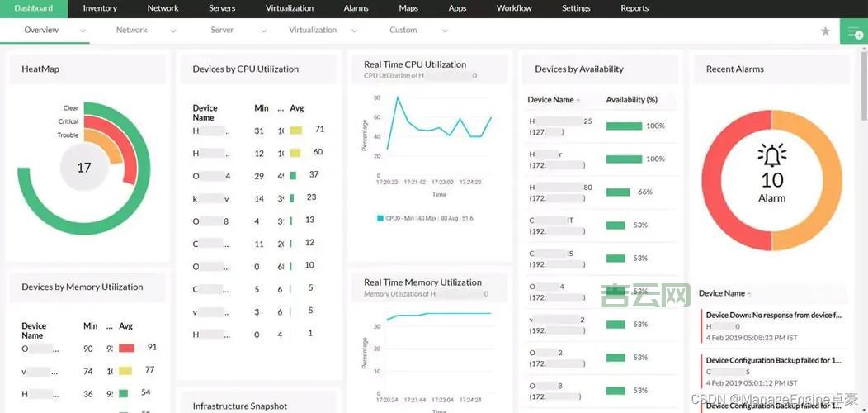Open the Reports menu
Screen dimensions: 868x413
[634, 8]
